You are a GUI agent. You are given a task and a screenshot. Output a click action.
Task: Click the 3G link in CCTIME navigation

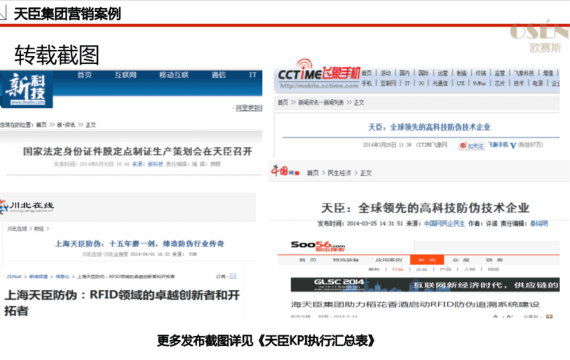[421, 83]
